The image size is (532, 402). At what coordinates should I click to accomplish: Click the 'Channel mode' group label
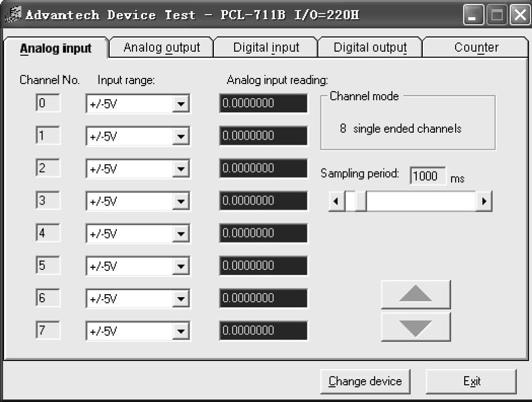(364, 96)
